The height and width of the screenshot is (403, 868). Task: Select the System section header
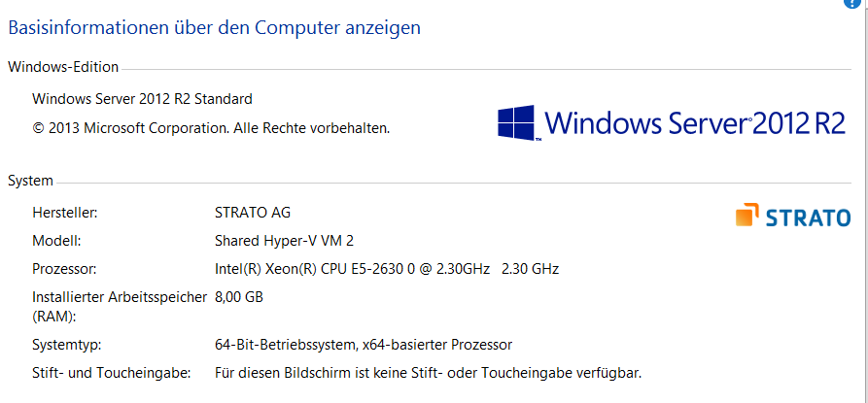pos(30,181)
